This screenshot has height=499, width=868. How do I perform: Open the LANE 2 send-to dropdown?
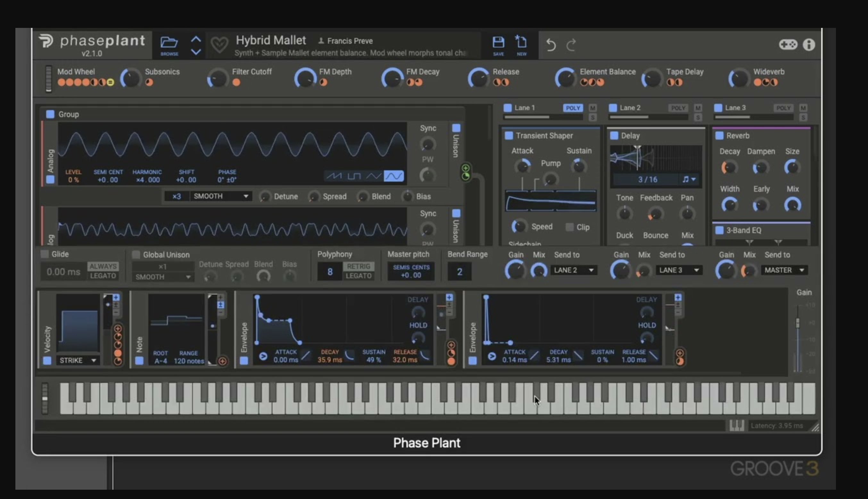[x=573, y=270]
